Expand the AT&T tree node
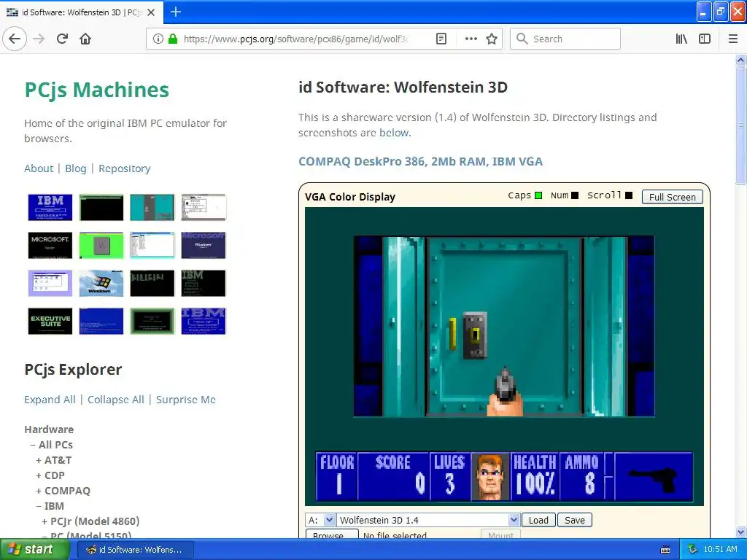The image size is (747, 560). (x=39, y=460)
